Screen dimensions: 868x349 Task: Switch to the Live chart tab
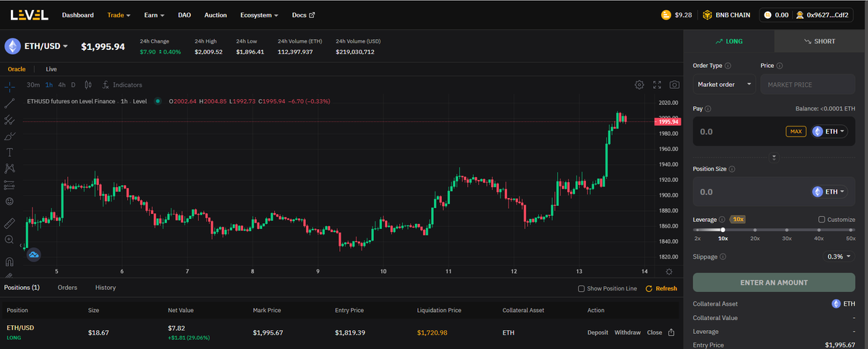[51, 69]
